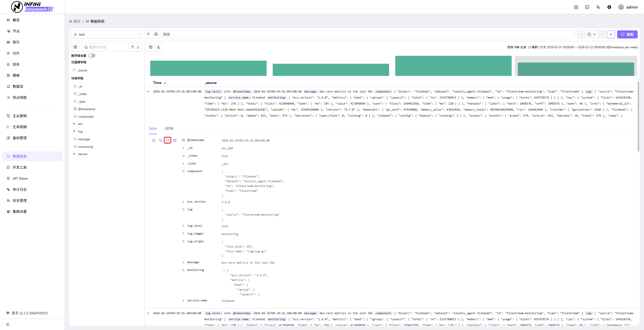
Task: Collapse the field sidebar panel icon
Action: pos(75,47)
